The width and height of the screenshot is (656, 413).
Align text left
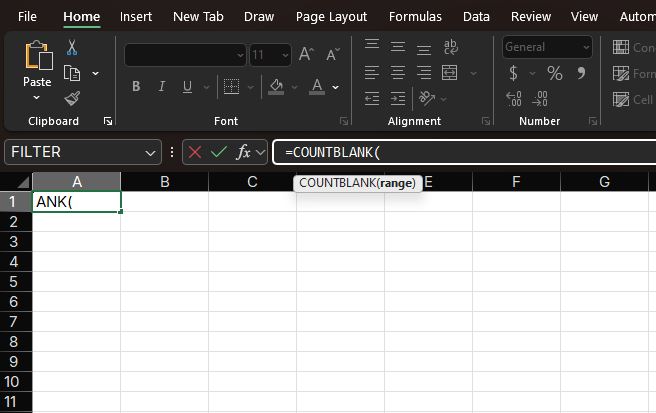tap(372, 73)
